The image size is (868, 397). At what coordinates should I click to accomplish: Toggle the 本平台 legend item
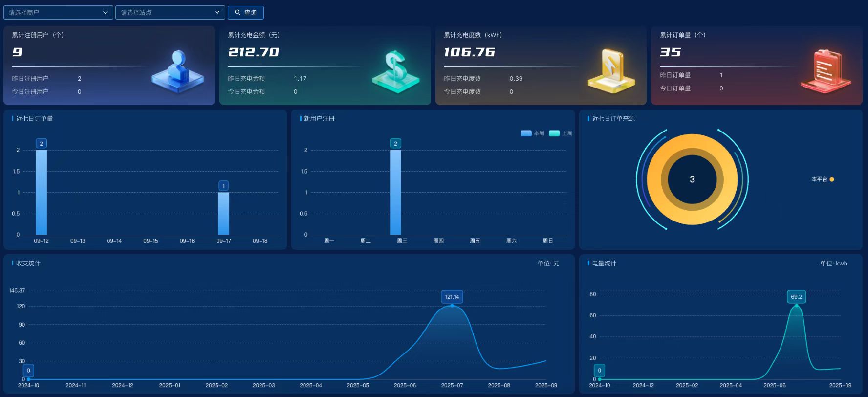click(x=823, y=179)
